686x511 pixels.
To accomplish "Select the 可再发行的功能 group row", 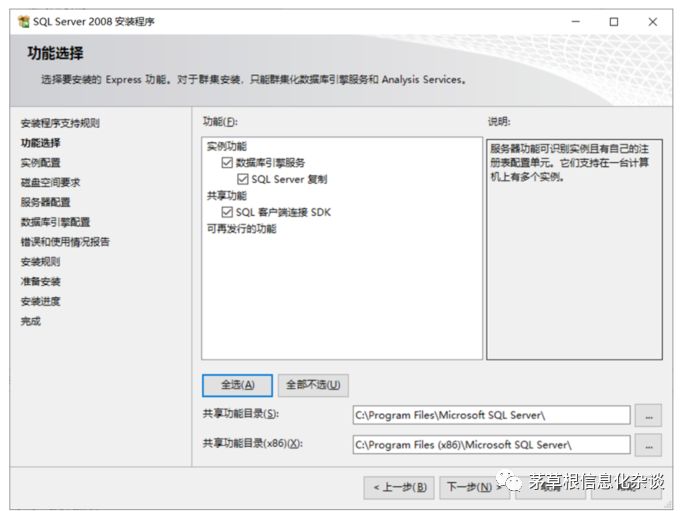I will pyautogui.click(x=242, y=229).
